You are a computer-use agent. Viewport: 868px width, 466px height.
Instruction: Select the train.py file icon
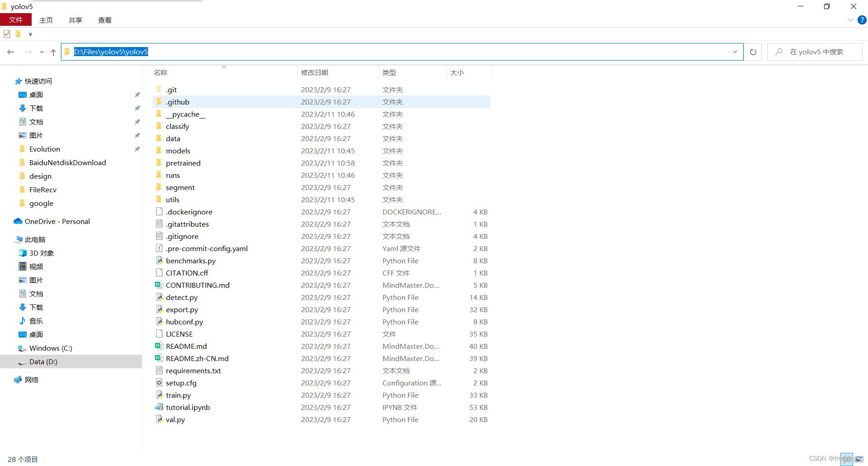coord(159,395)
